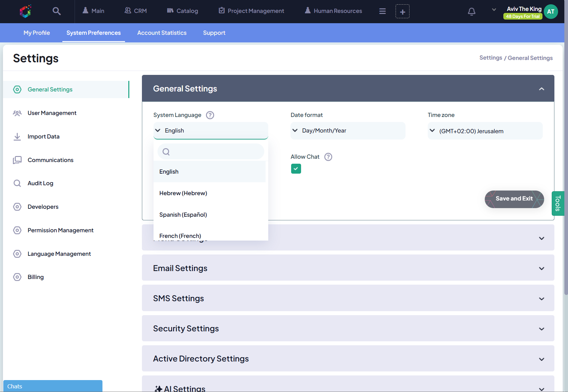Open User Management in sidebar

pos(52,113)
